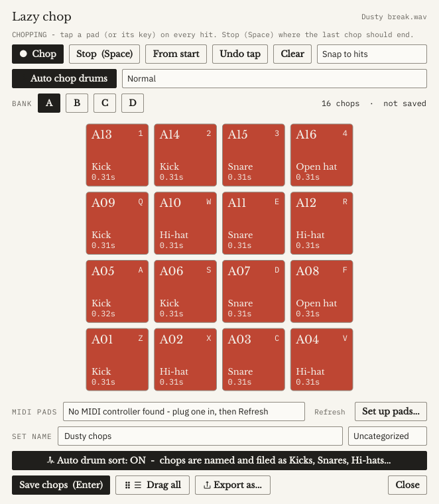Screen dimensions: 439x504
Task: Click the Set name field "Dusty chops"
Action: (200, 436)
